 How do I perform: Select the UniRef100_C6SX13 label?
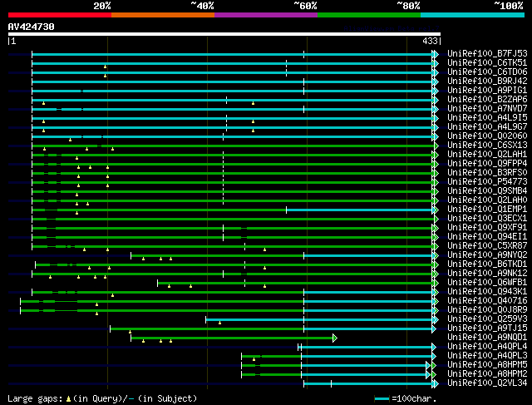coord(487,146)
